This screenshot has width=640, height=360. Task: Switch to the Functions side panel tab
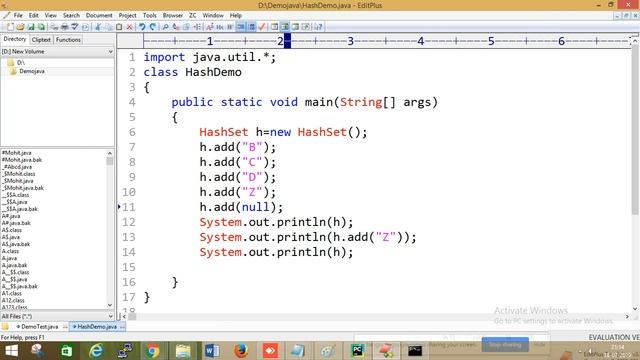click(x=68, y=40)
